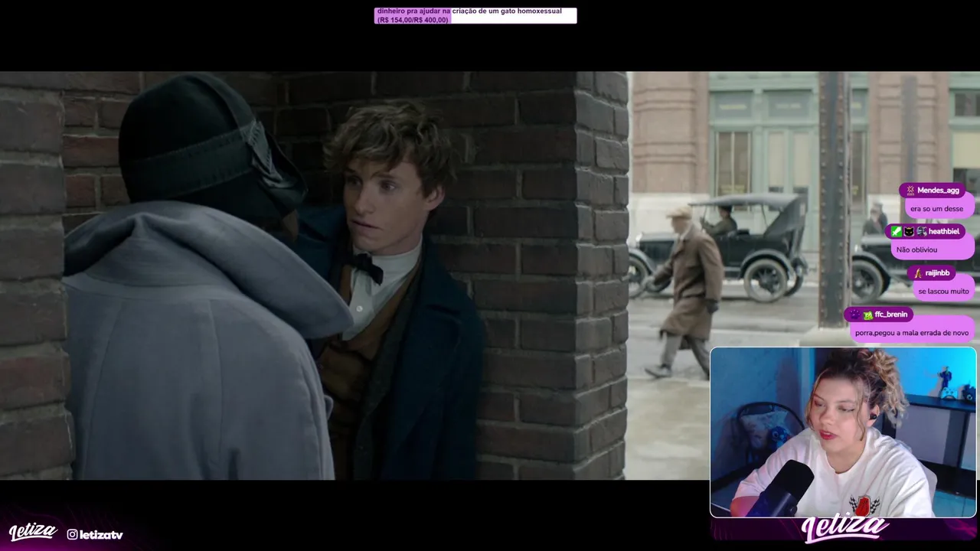The height and width of the screenshot is (551, 980).
Task: Click the third badge just before heathbiel's name
Action: tap(921, 231)
